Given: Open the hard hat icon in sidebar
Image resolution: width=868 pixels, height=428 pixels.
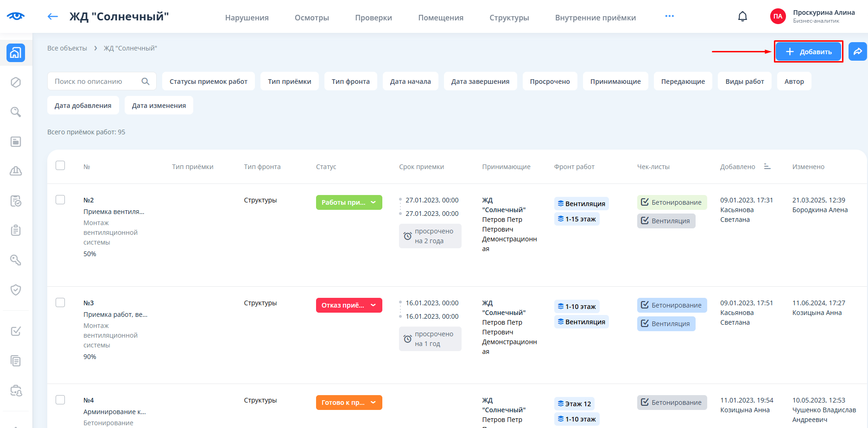Looking at the screenshot, I should 16,171.
